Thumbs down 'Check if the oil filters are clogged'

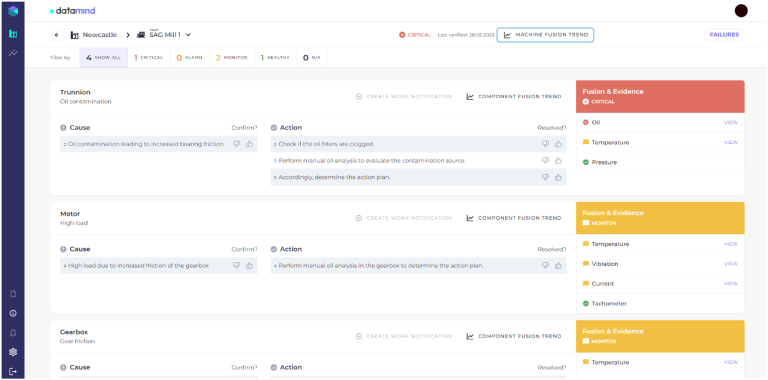tap(545, 144)
